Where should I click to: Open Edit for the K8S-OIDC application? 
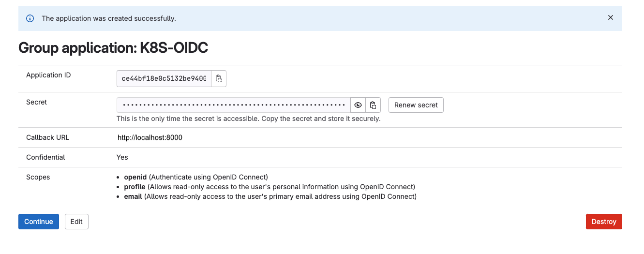[76, 222]
